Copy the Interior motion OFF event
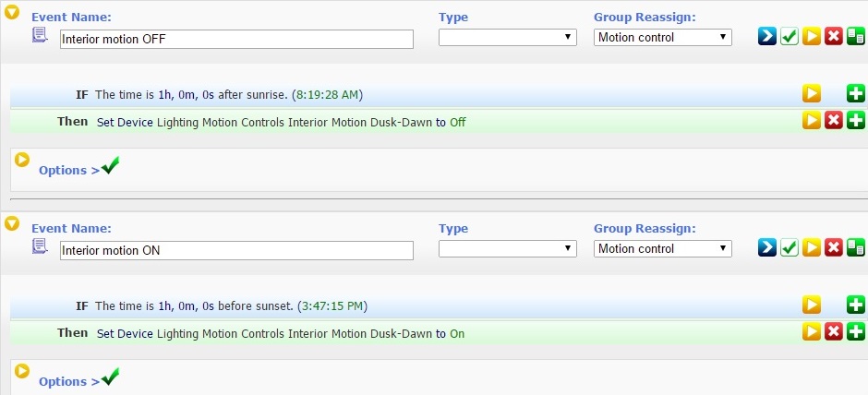Image resolution: width=868 pixels, height=395 pixels. (856, 37)
